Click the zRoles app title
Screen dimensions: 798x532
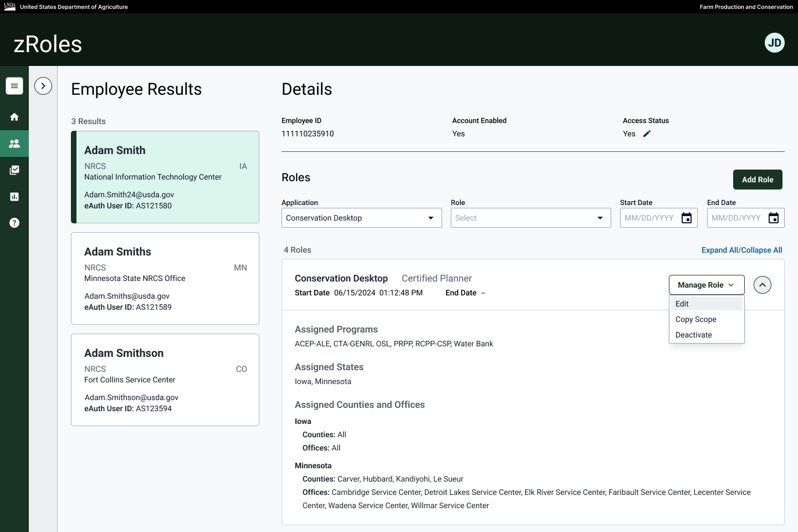[x=48, y=44]
